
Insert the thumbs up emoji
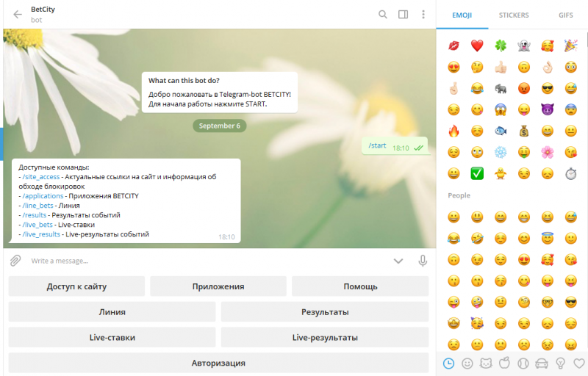click(x=501, y=67)
